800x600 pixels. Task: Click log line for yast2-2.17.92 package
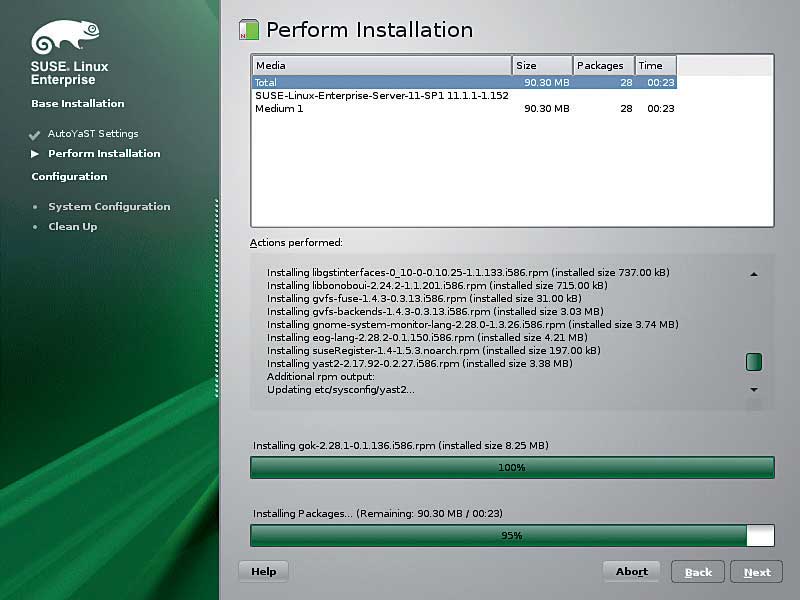(419, 364)
